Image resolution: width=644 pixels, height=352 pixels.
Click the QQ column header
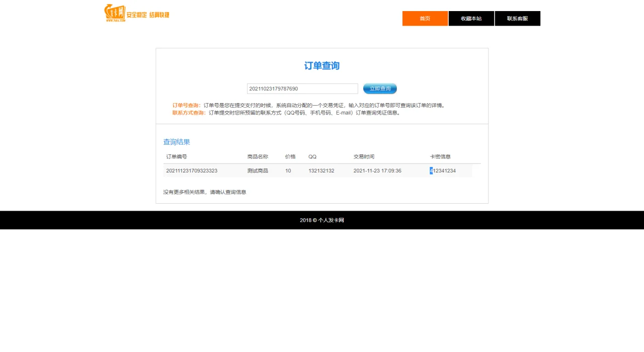point(312,156)
